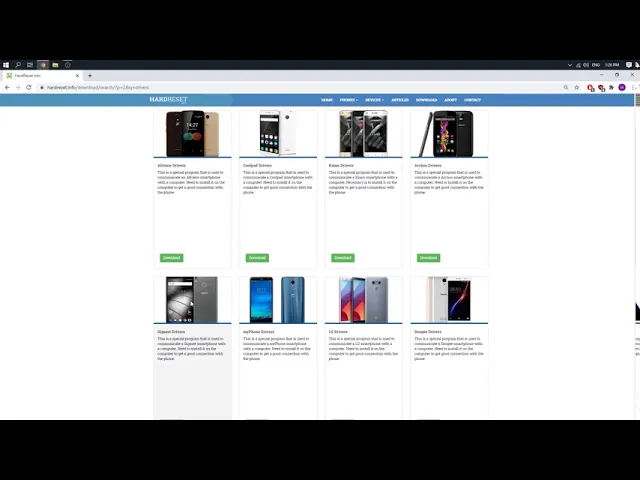Click the browser Back arrow
This screenshot has height=480, width=640.
click(7, 87)
